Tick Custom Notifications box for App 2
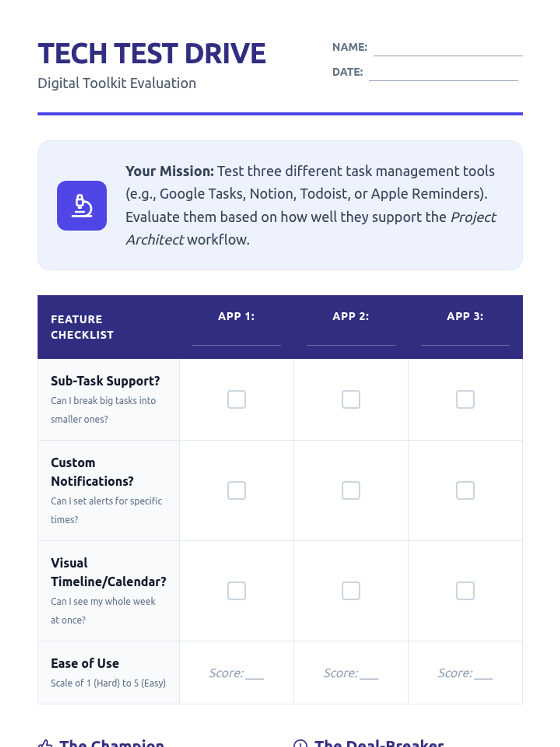The width and height of the screenshot is (560, 747). pos(351,491)
